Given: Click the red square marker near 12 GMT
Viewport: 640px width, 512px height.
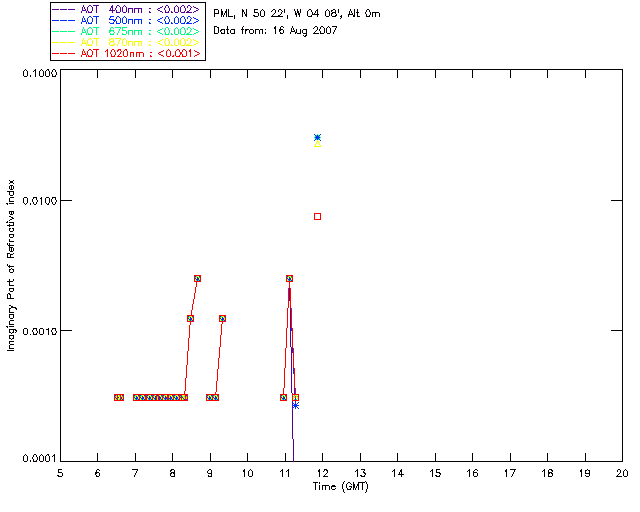Looking at the screenshot, I should 318,216.
